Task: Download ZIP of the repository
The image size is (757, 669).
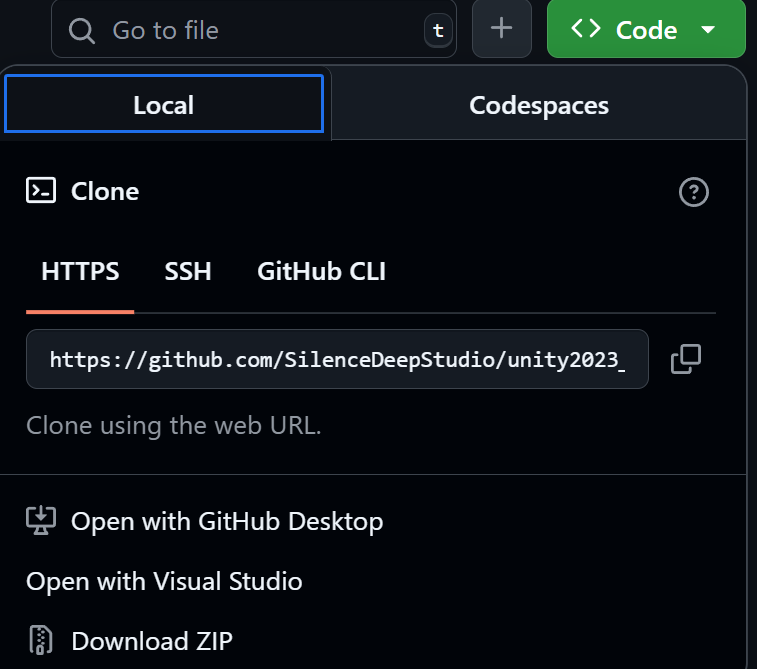Action: [x=129, y=641]
